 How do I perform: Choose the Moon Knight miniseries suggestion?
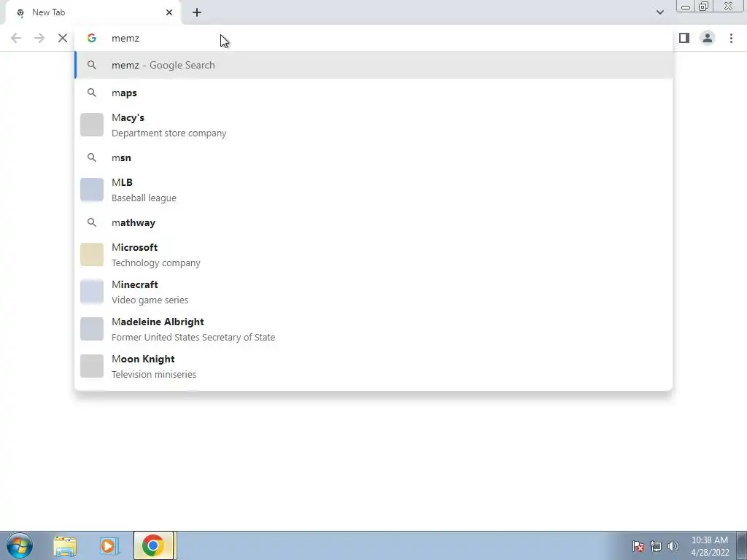tap(373, 366)
